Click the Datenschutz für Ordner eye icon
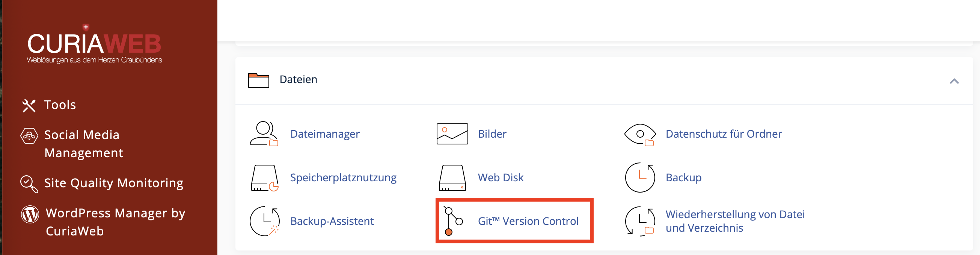980x255 pixels. (640, 135)
